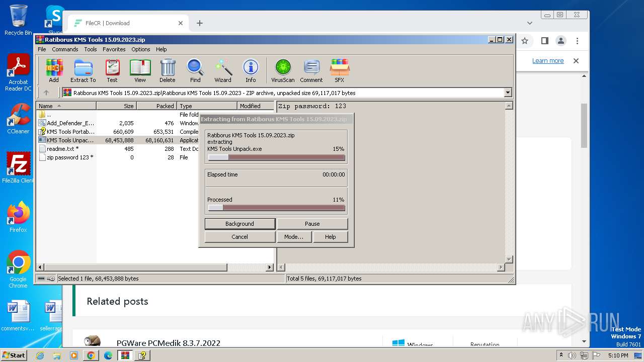Open the WinRAR Help menu
644x362 pixels.
(x=161, y=49)
